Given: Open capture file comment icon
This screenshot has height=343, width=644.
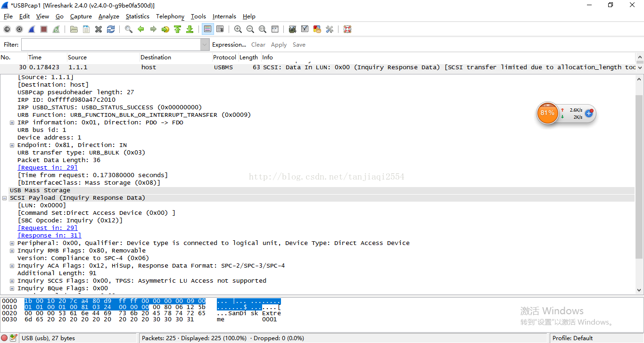Looking at the screenshot, I should pos(14,338).
